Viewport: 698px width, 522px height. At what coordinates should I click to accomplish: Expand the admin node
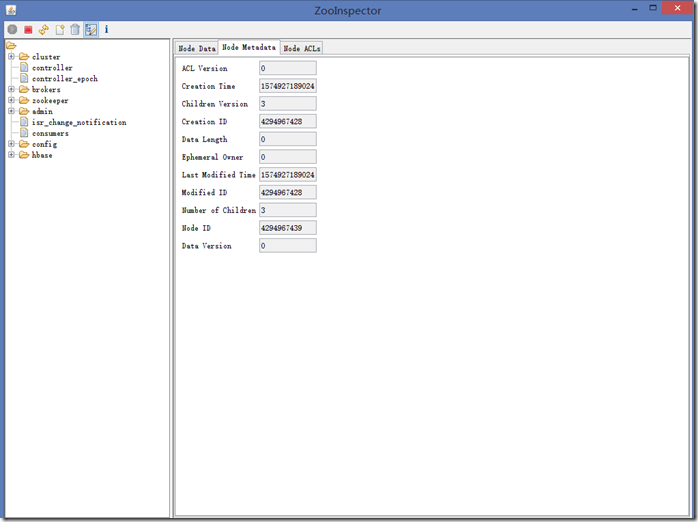click(11, 111)
